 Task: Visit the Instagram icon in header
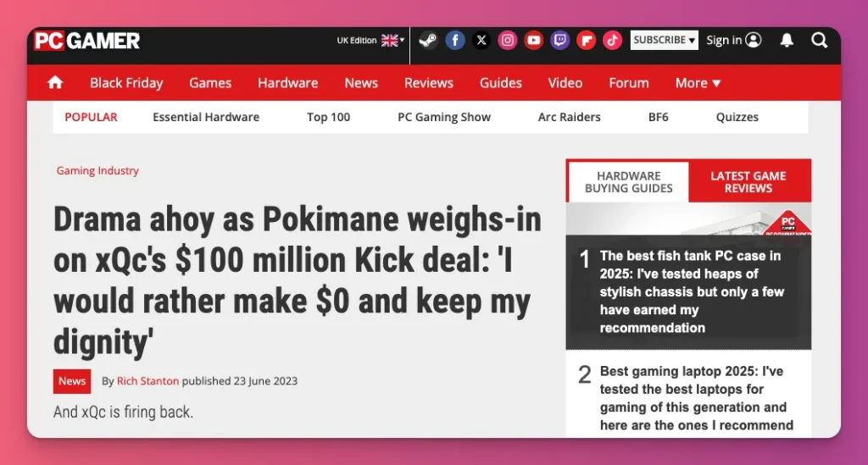508,40
